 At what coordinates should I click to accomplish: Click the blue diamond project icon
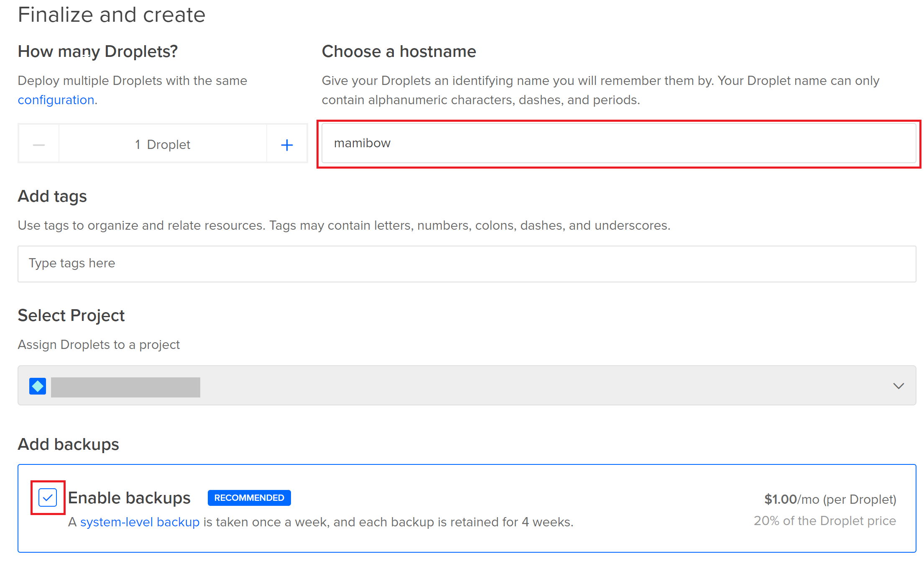pyautogui.click(x=38, y=386)
